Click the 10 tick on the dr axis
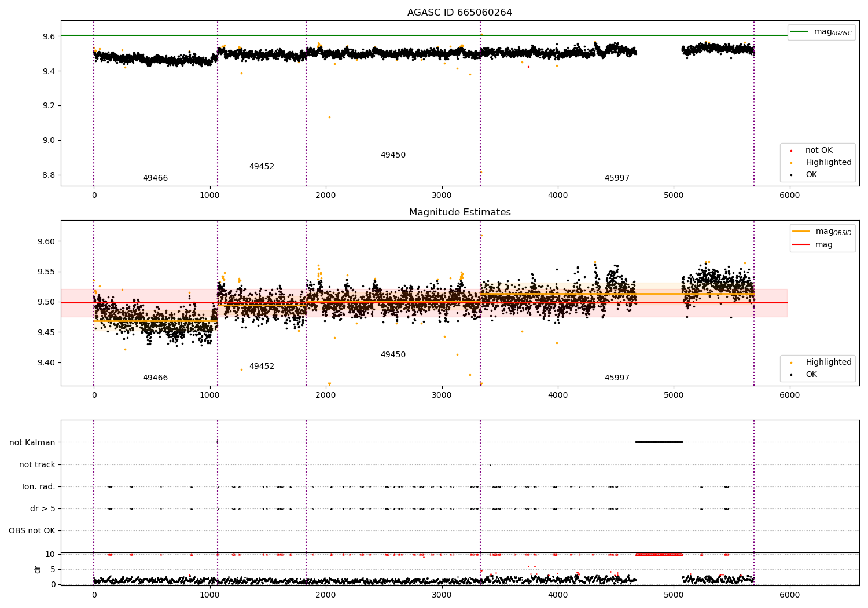868x608 pixels. [x=50, y=555]
